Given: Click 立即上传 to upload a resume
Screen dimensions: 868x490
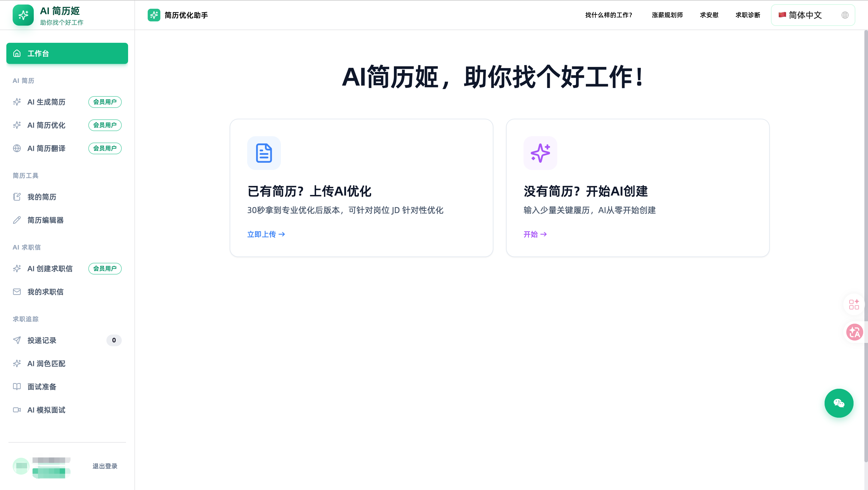Looking at the screenshot, I should pyautogui.click(x=266, y=234).
